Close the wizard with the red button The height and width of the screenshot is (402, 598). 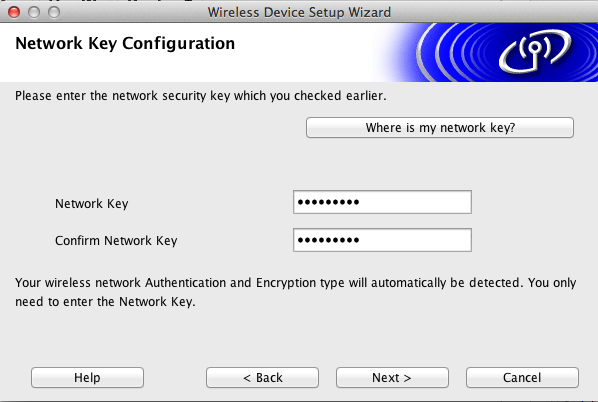tap(14, 12)
